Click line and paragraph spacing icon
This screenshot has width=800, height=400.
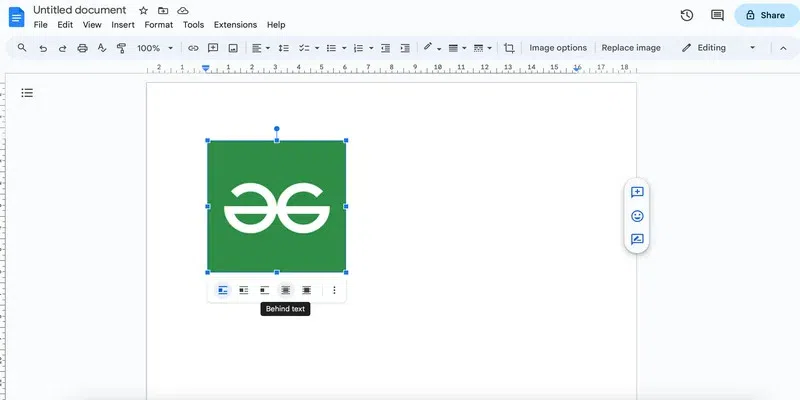(x=284, y=48)
